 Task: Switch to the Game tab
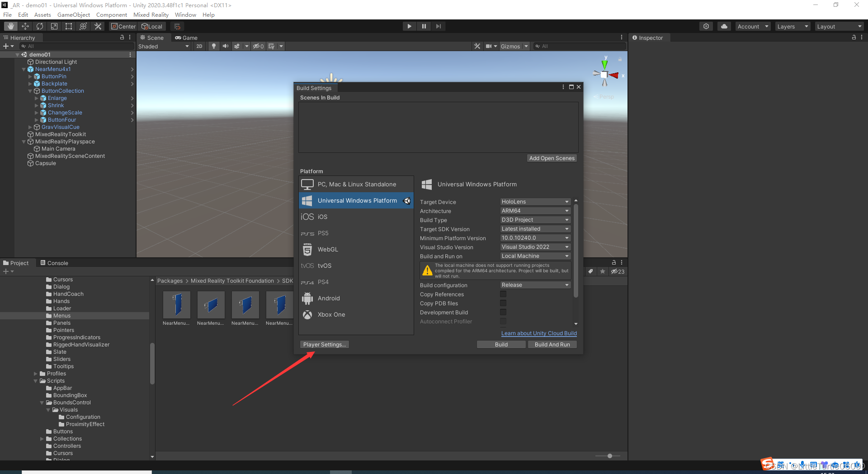pyautogui.click(x=186, y=38)
